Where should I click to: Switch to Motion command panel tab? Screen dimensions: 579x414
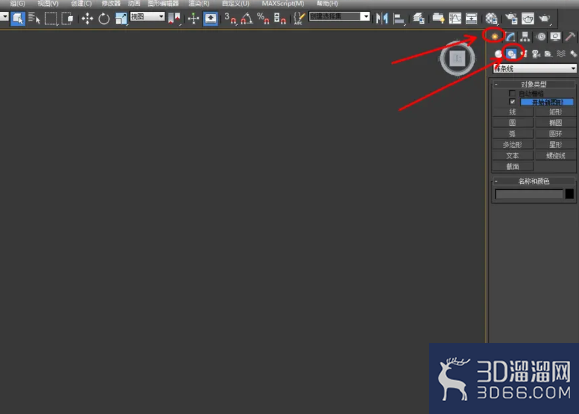coord(541,36)
